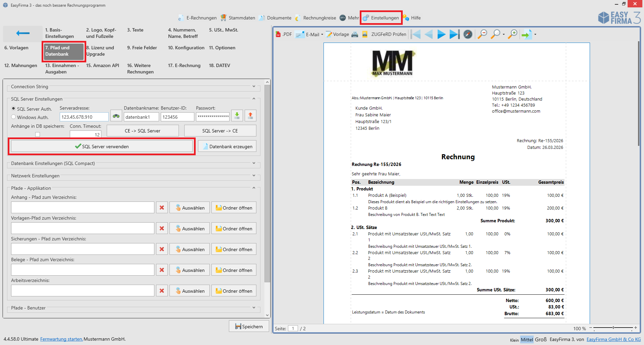Click the printer icon in preview toolbar
The width and height of the screenshot is (644, 345).
pyautogui.click(x=355, y=34)
